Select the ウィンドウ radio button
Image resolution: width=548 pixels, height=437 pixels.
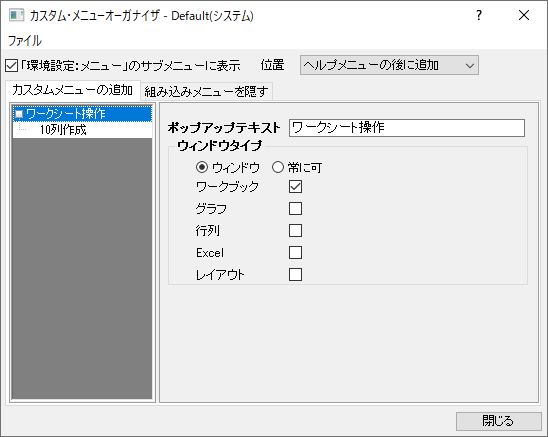pyautogui.click(x=202, y=167)
